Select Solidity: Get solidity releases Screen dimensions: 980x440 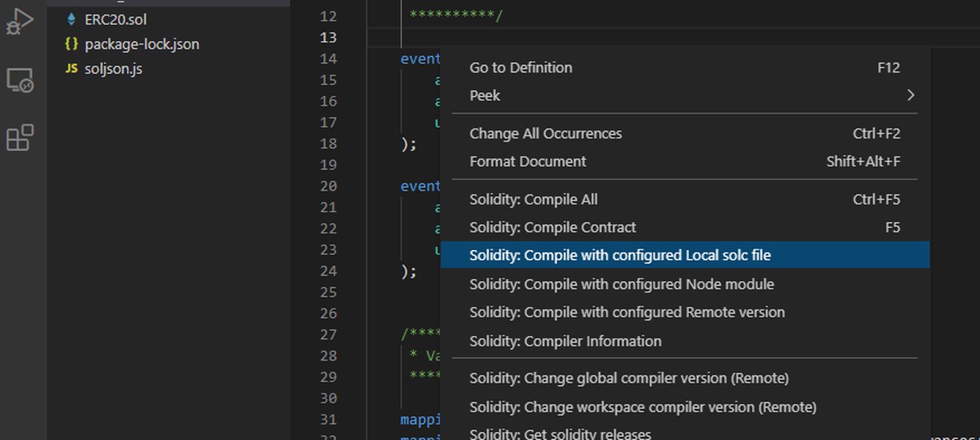[x=685, y=433]
